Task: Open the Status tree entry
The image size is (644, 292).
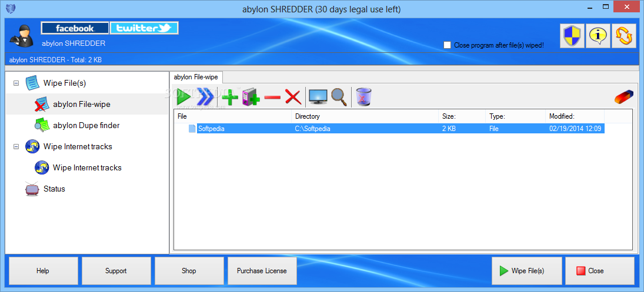Action: tap(54, 189)
